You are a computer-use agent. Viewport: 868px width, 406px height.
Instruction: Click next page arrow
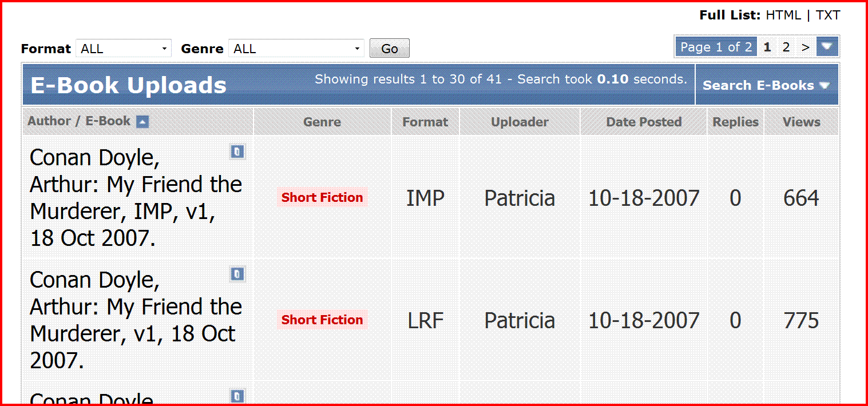click(805, 47)
